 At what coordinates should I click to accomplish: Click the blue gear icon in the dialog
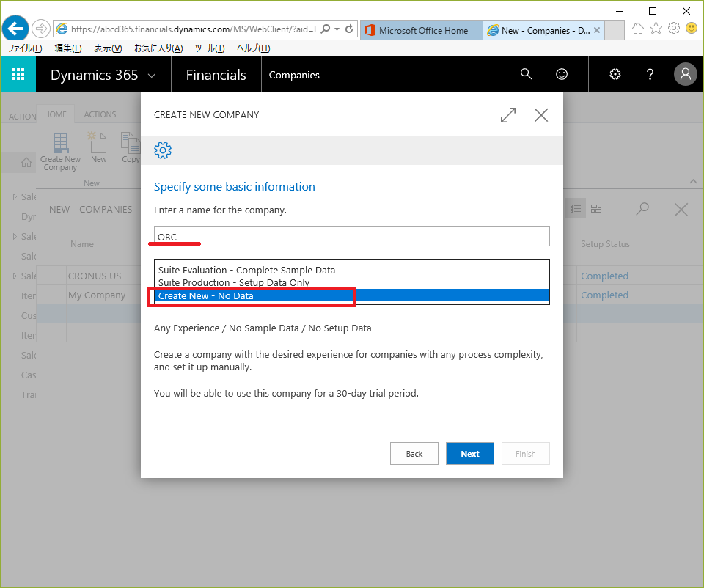(163, 150)
